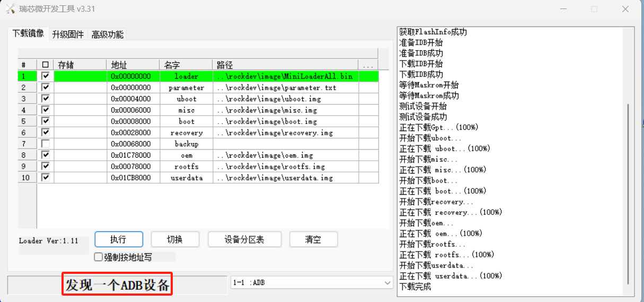Switch to the 升级固件 tab
Image resolution: width=644 pixels, height=302 pixels.
pos(68,34)
